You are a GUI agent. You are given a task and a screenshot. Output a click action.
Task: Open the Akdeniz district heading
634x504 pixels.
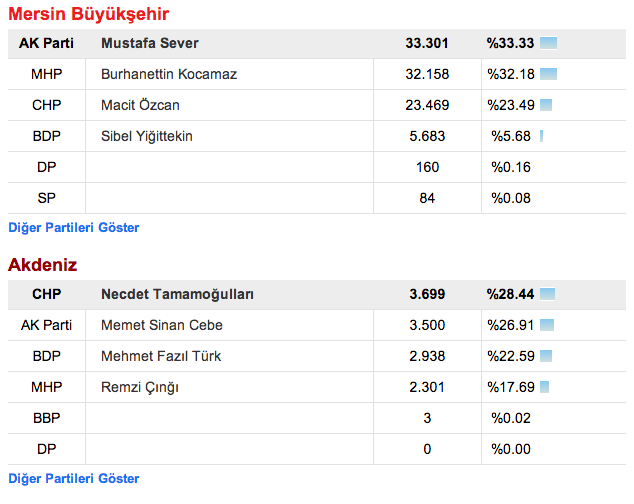(43, 265)
